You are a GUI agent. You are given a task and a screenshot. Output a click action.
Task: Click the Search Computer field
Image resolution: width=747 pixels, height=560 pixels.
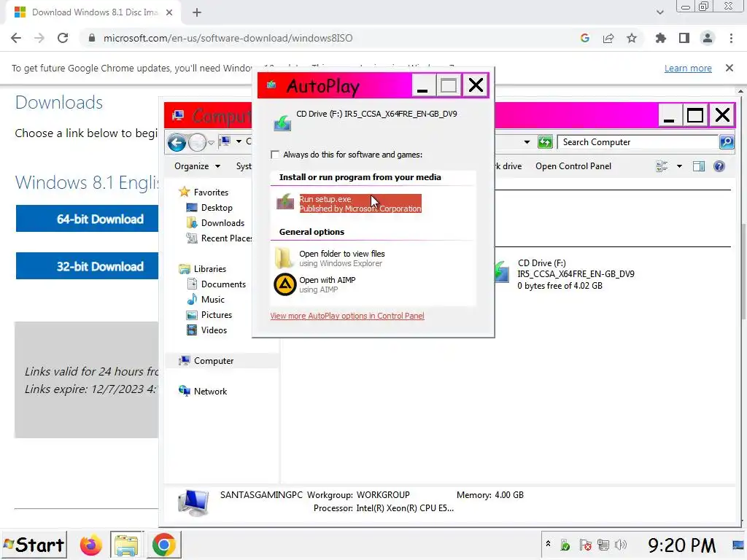[638, 142]
